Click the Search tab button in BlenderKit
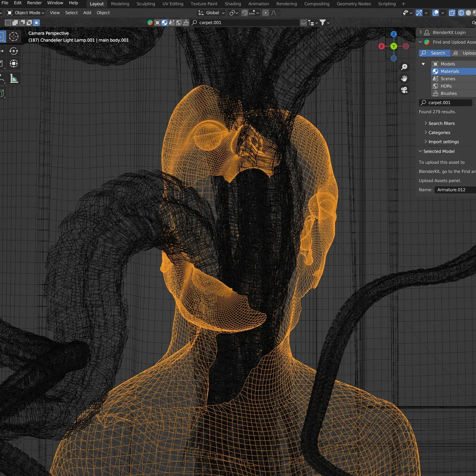Viewport: 476px width, 476px height. [434, 53]
